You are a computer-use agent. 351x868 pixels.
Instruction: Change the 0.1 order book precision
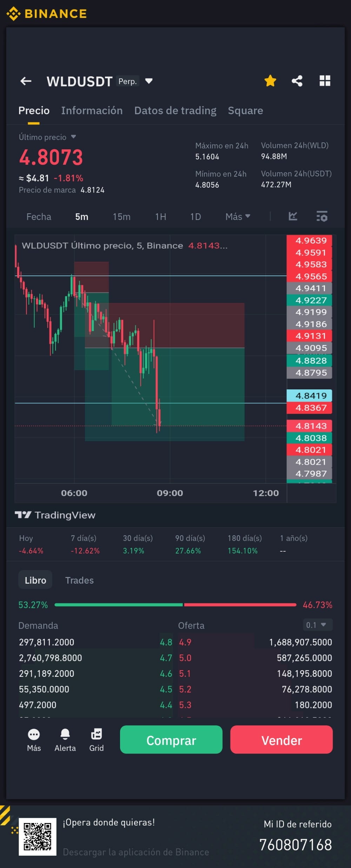point(317,625)
